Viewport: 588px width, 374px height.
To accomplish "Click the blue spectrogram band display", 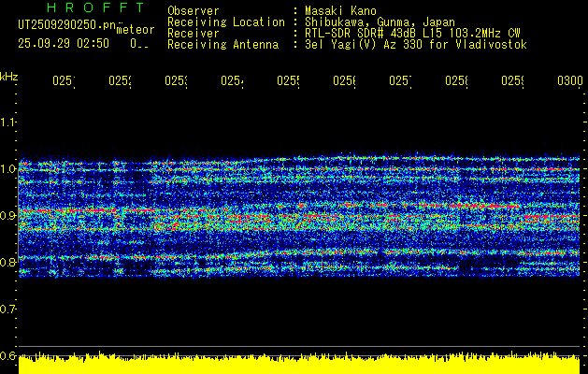I will (299, 218).
